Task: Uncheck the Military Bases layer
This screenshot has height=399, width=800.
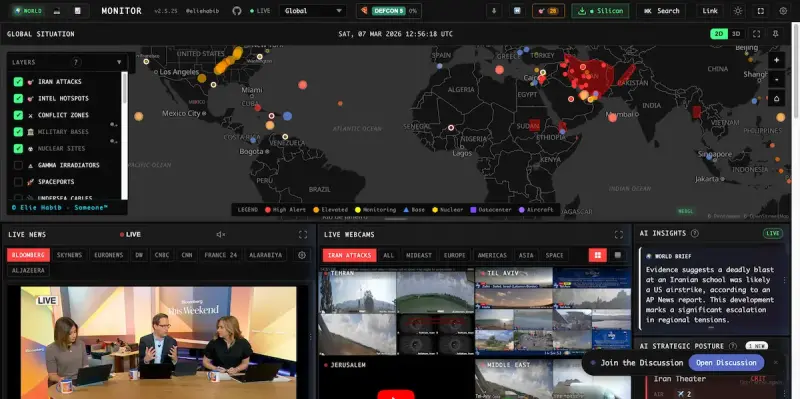Action: (x=18, y=132)
